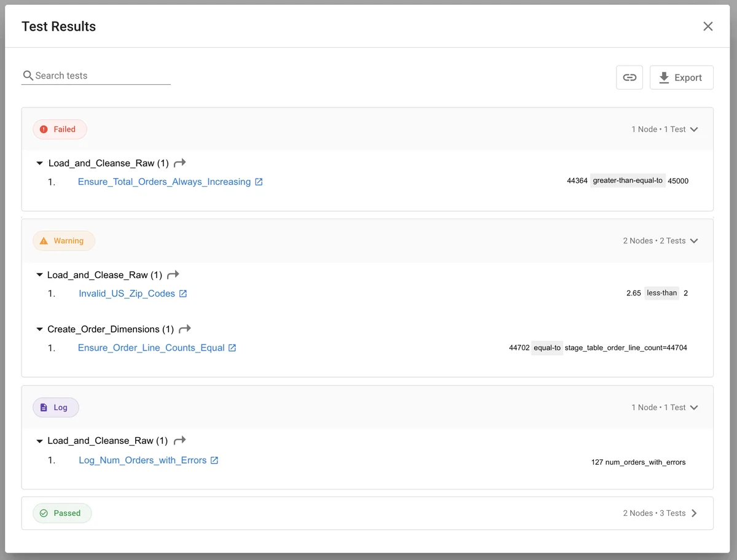Click the copy link icon button
This screenshot has width=737, height=560.
[629, 77]
